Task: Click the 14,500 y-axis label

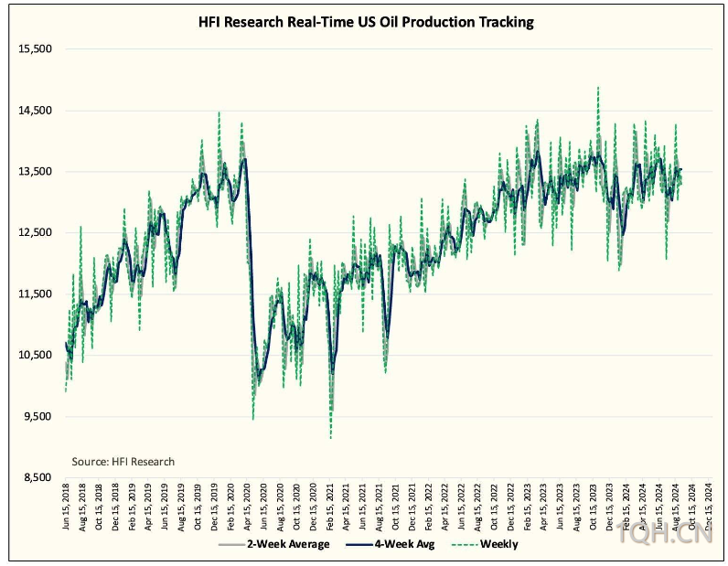Action: pyautogui.click(x=35, y=111)
